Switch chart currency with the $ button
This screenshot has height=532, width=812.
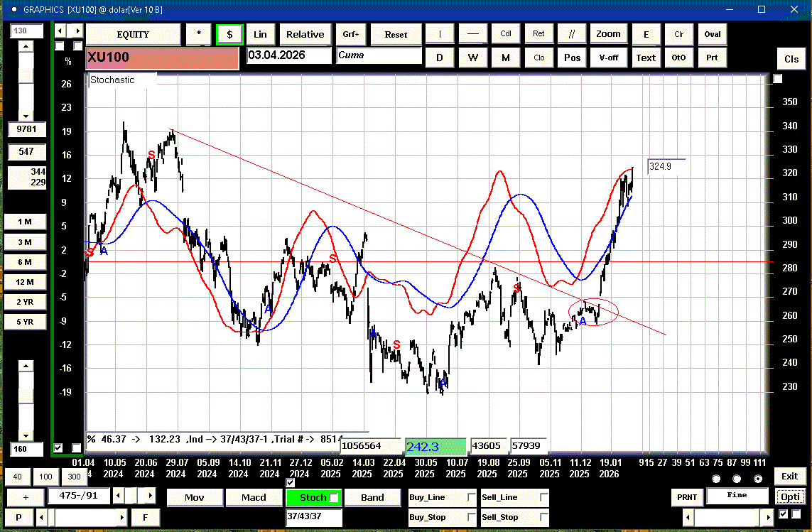tap(229, 34)
